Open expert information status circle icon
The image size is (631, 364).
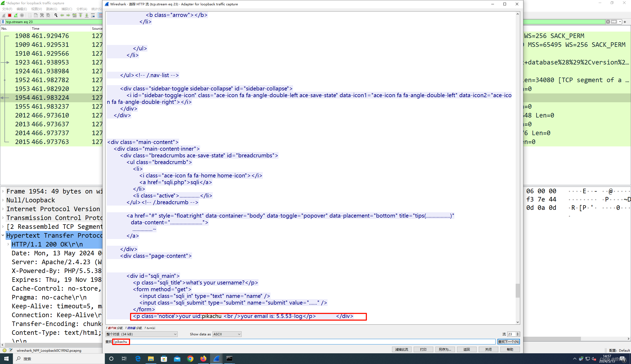(x=4, y=350)
